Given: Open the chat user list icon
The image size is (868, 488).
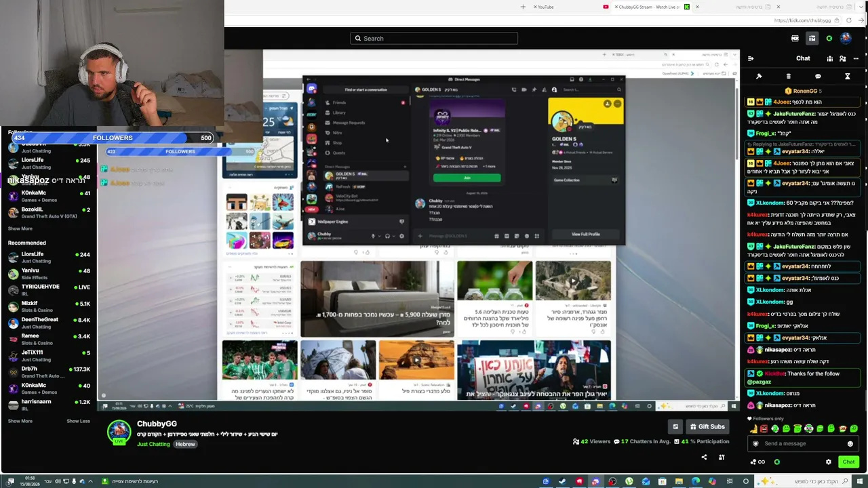Looking at the screenshot, I should [x=843, y=58].
